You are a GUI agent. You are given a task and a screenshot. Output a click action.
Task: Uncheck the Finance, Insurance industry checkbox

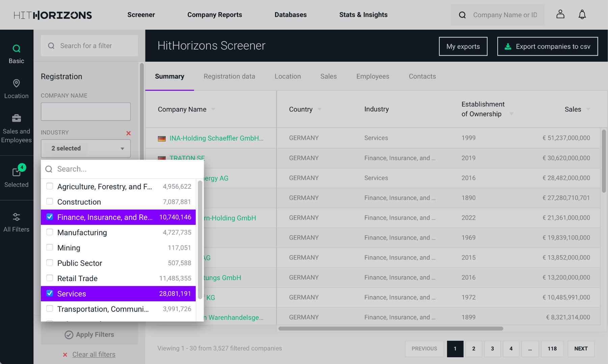[x=50, y=217]
